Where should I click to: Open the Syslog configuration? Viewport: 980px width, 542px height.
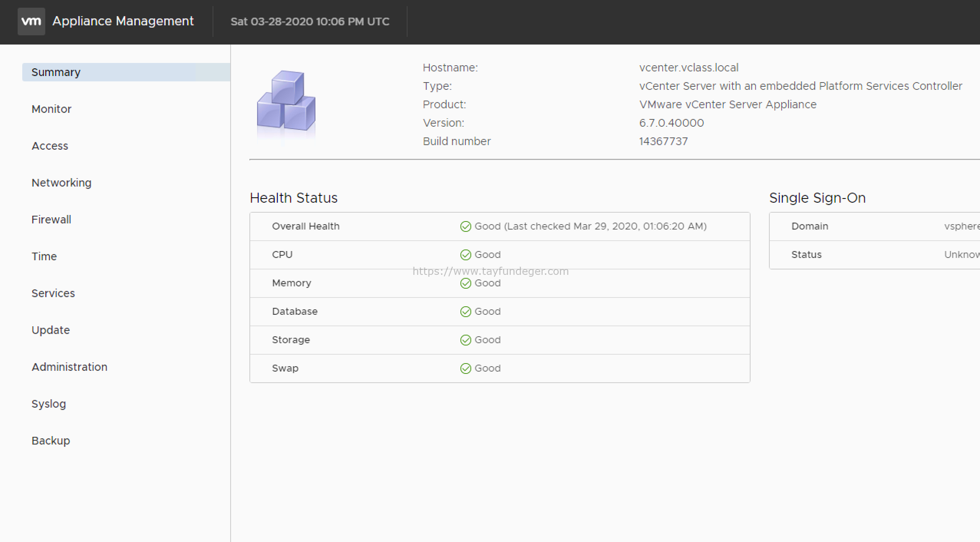49,404
